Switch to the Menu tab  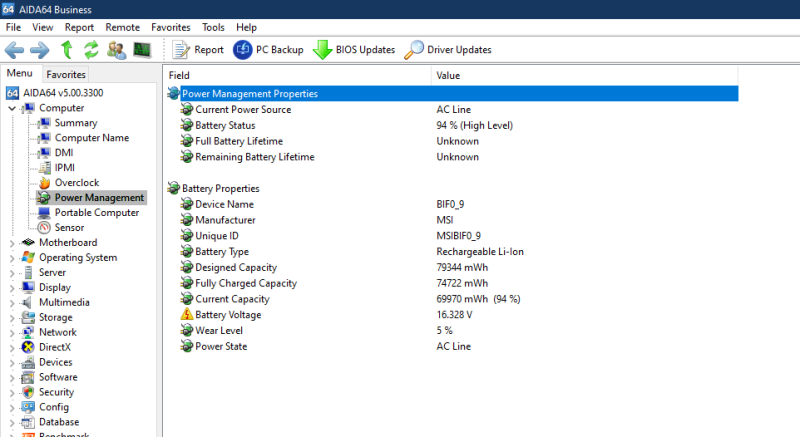[x=19, y=73]
